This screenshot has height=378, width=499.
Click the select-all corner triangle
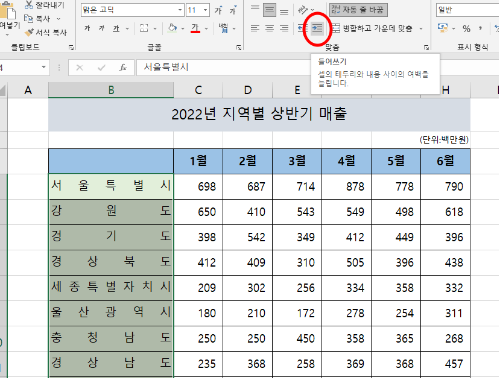(x=3, y=90)
